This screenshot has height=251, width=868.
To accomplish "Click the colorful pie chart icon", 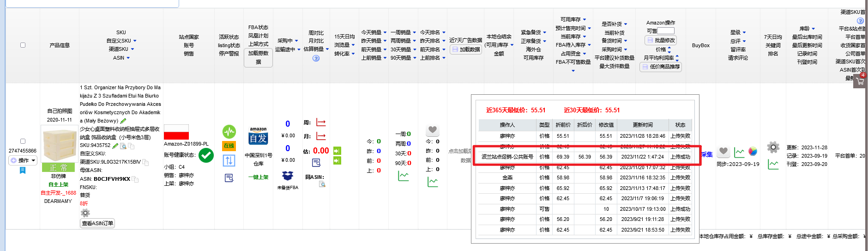I will click(753, 151).
